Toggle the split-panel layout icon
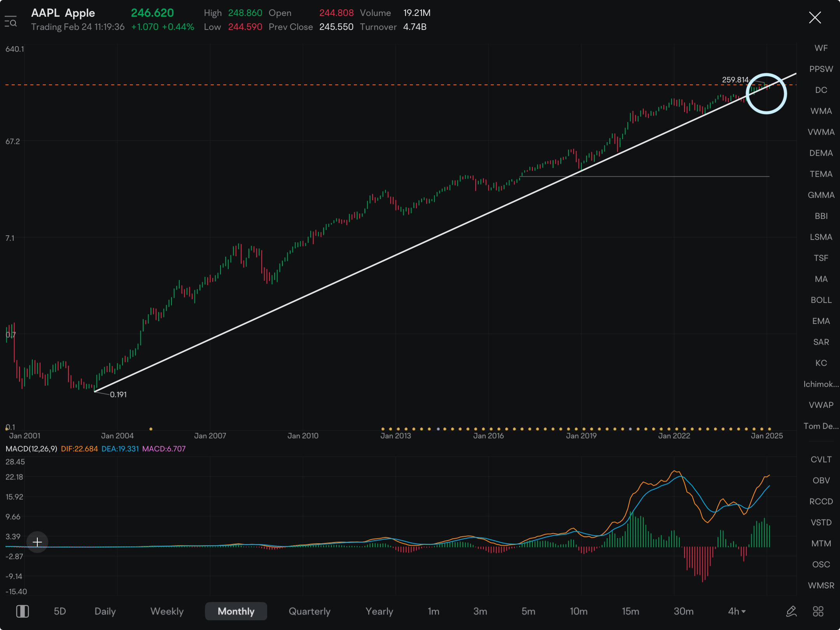Screen dimensions: 840x630 coord(23,611)
